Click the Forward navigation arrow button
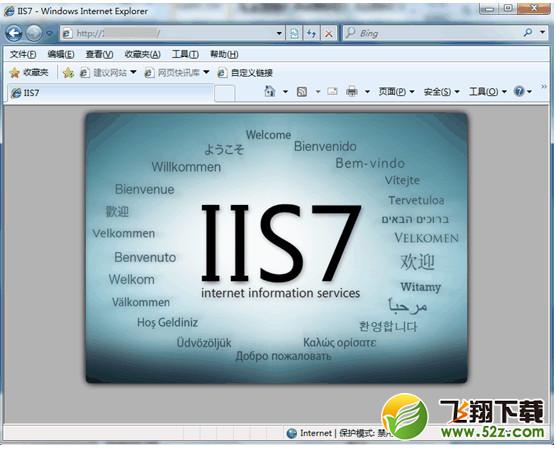 [x=34, y=33]
